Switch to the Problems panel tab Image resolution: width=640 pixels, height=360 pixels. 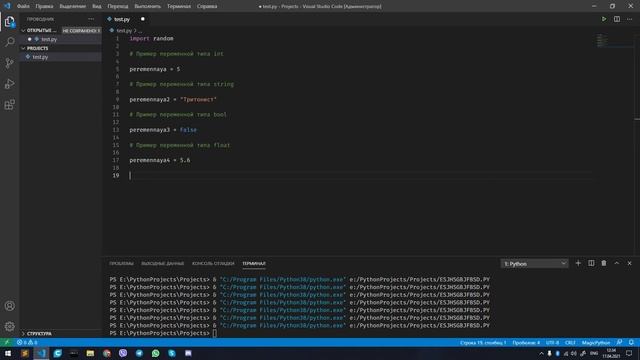121,264
